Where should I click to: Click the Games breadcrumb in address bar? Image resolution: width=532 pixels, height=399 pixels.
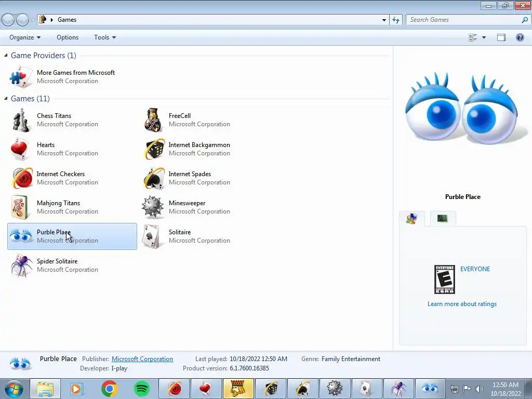point(67,20)
